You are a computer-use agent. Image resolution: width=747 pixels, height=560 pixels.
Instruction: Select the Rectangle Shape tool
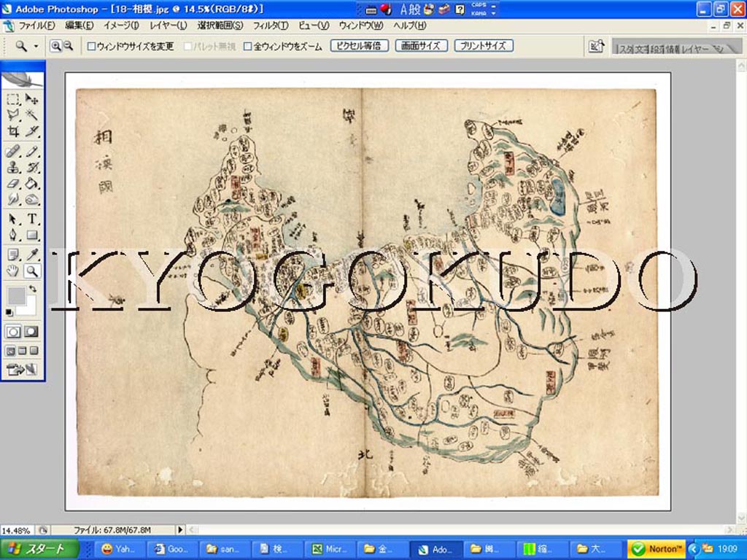point(32,235)
